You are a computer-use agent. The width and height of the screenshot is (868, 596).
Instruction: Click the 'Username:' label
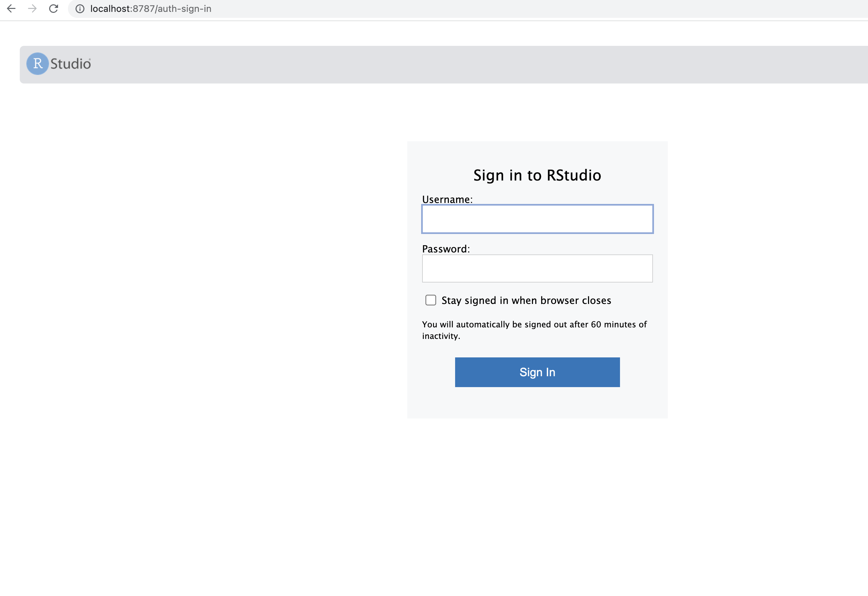point(447,200)
